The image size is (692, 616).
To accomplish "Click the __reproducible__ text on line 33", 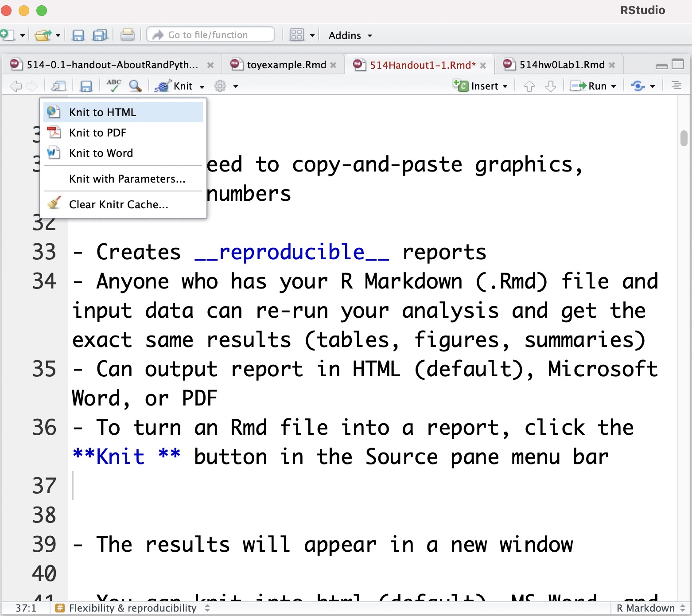I will click(x=292, y=252).
